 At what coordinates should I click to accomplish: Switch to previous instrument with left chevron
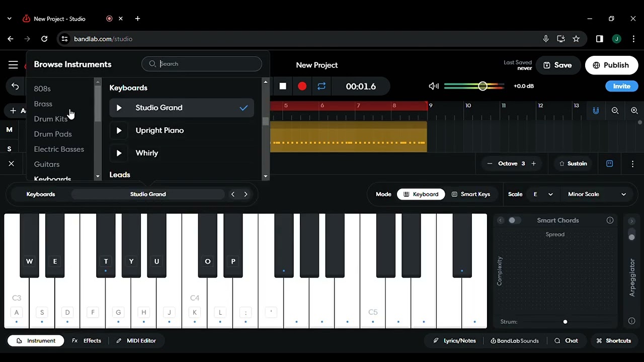click(232, 194)
